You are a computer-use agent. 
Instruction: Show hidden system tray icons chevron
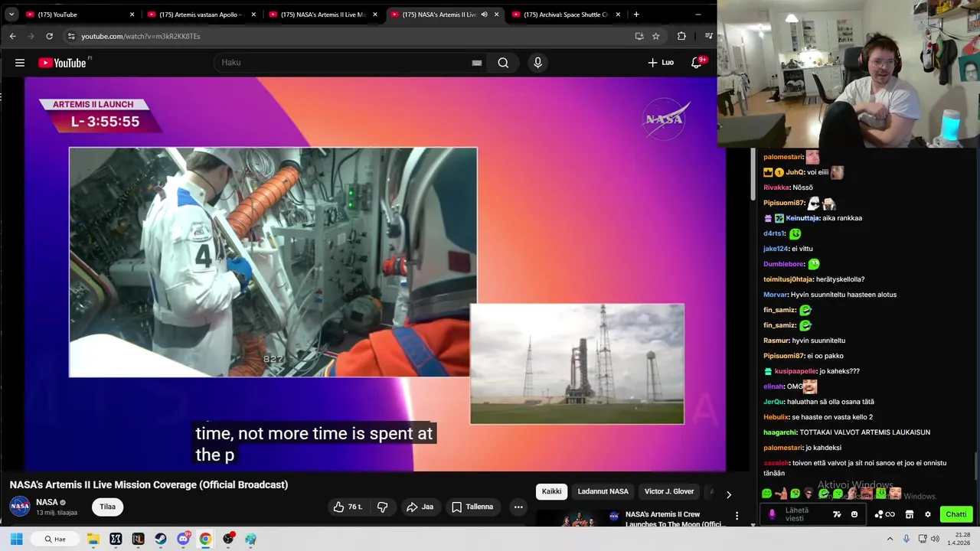890,539
